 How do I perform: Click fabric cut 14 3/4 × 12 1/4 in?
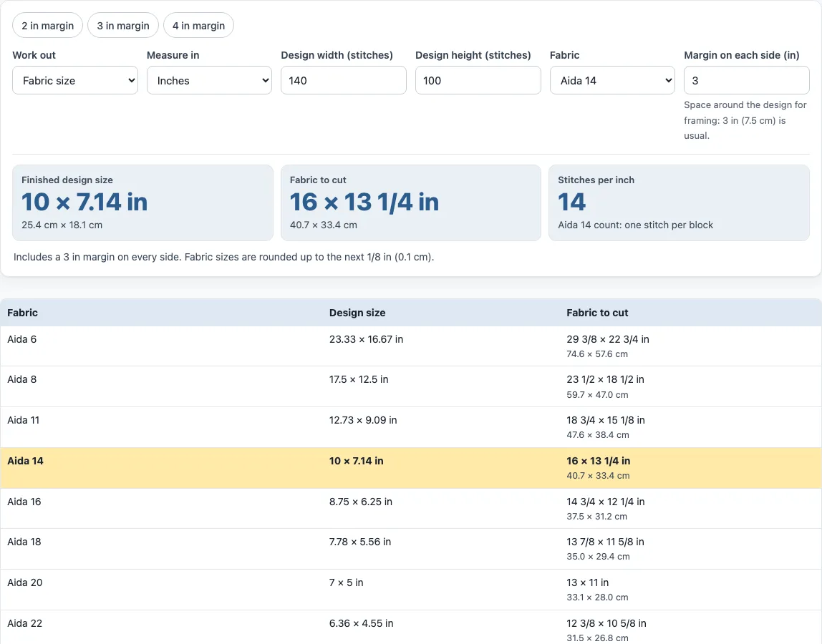pyautogui.click(x=606, y=502)
